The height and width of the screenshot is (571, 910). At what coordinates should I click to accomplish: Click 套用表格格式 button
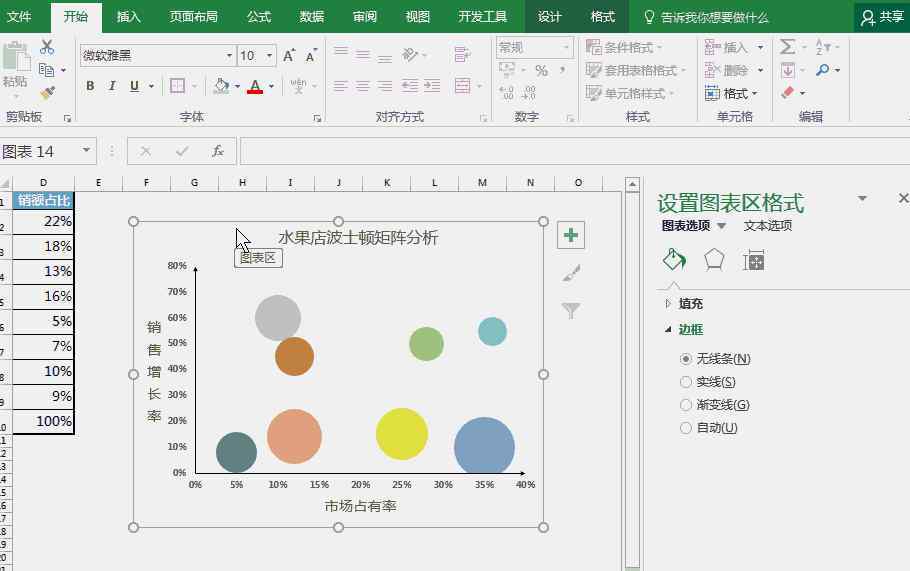click(635, 70)
